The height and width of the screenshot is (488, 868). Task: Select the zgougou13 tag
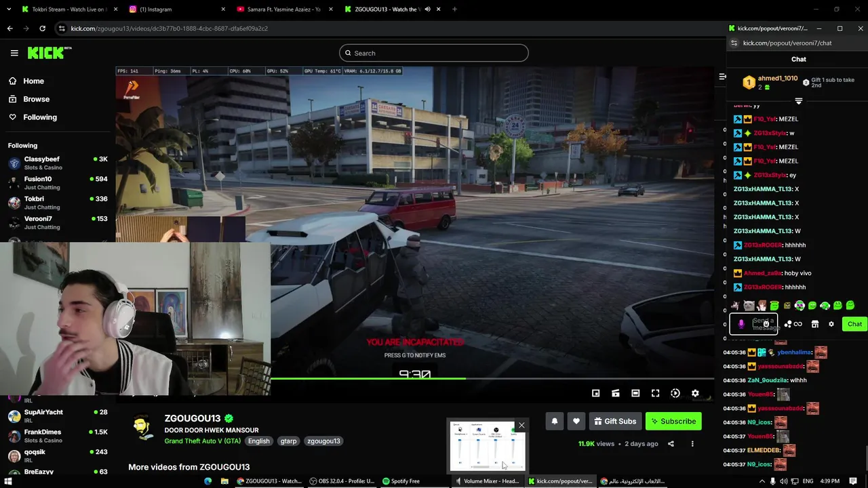point(323,441)
